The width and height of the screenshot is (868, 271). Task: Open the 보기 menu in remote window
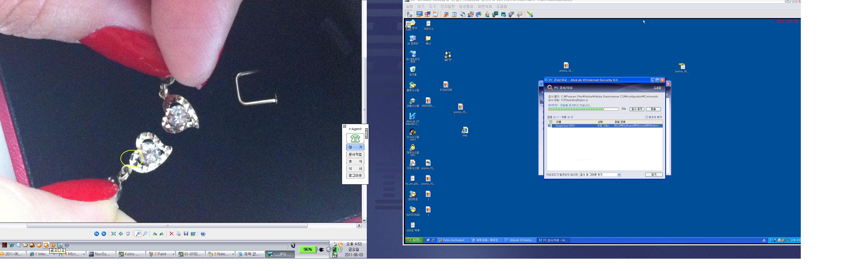(421, 6)
